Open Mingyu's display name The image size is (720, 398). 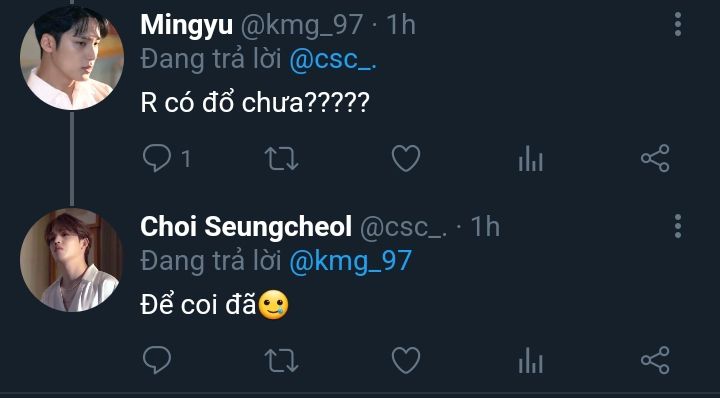click(x=186, y=25)
